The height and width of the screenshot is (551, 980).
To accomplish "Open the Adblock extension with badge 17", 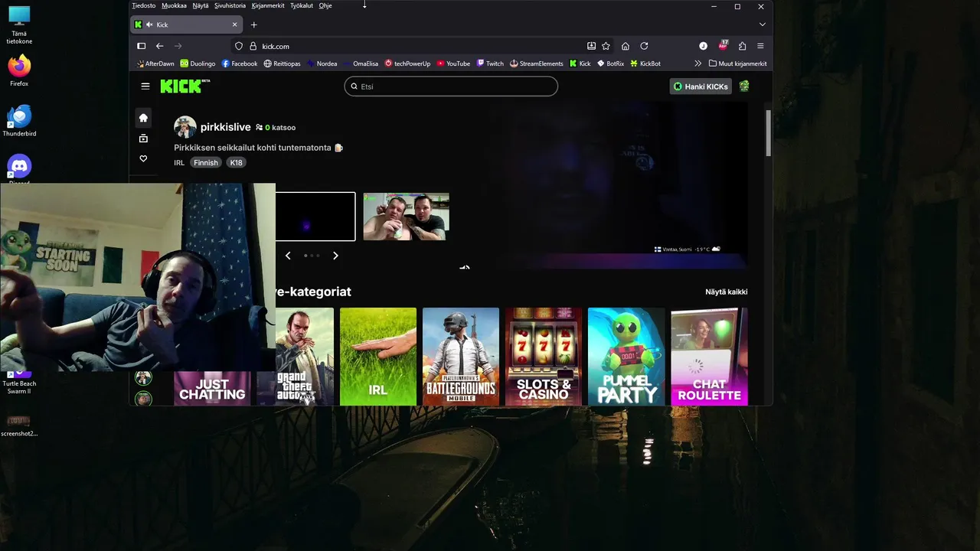I will [x=723, y=45].
